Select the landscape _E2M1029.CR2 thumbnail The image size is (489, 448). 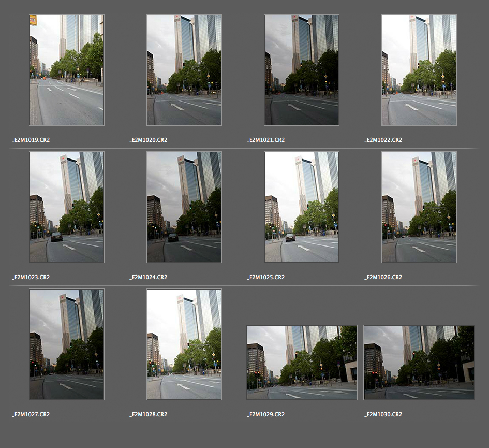coord(301,363)
